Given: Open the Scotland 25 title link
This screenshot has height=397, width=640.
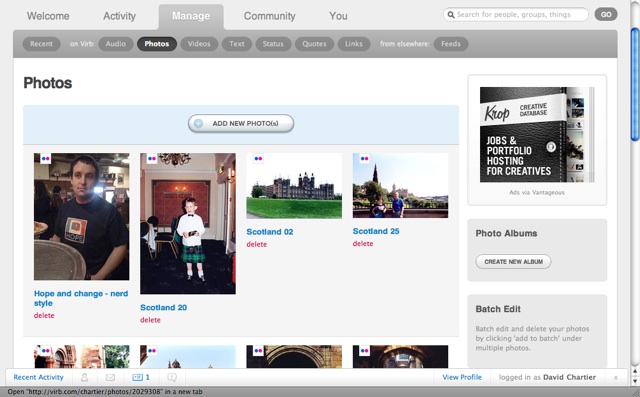Looking at the screenshot, I should tap(376, 231).
